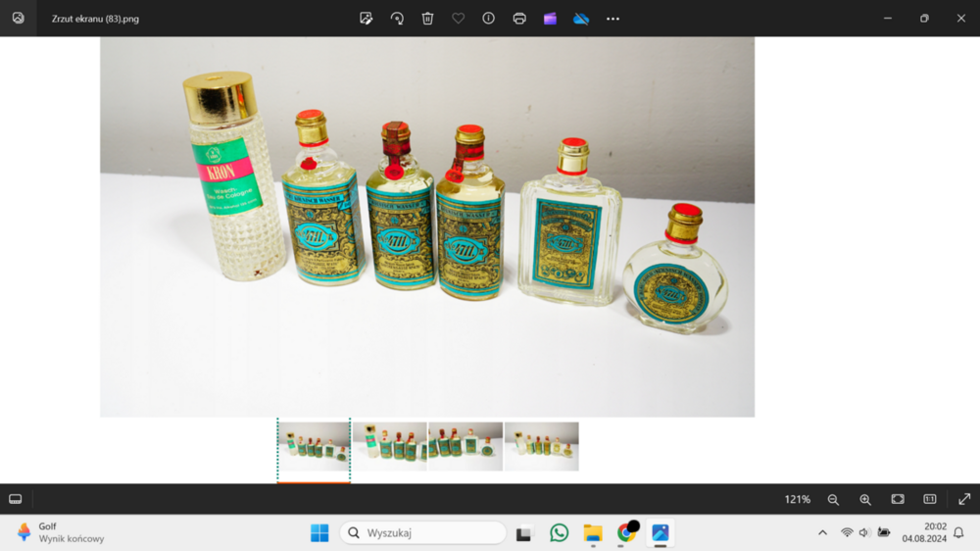
Task: Open the three-dots See more menu
Action: pos(612,19)
